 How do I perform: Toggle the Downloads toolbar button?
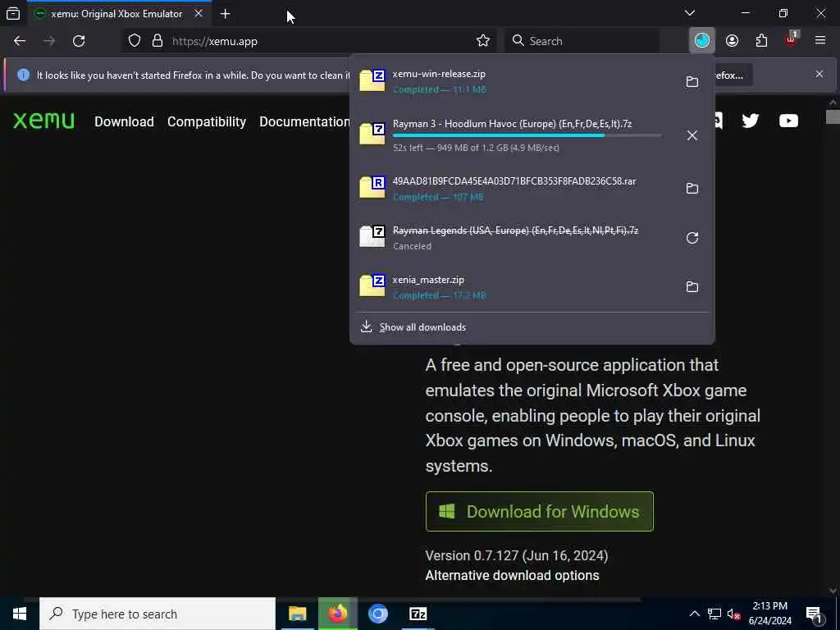pyautogui.click(x=702, y=41)
